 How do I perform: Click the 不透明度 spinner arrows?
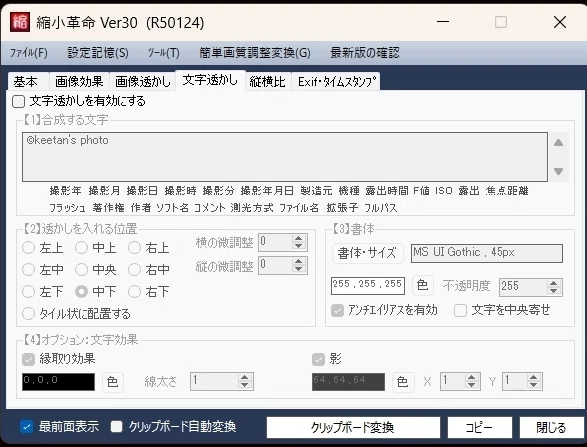[x=553, y=287]
